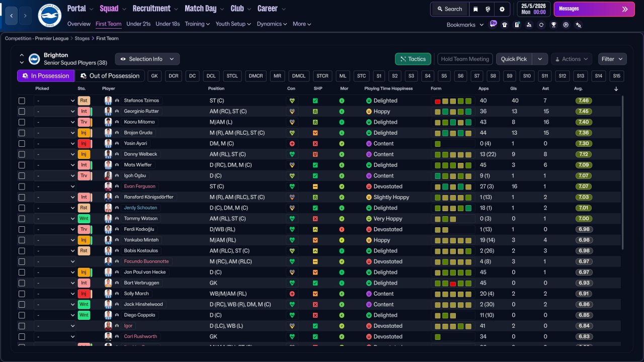
Task: Tick the checkbox for Stefanos Tzimas
Action: (22, 101)
